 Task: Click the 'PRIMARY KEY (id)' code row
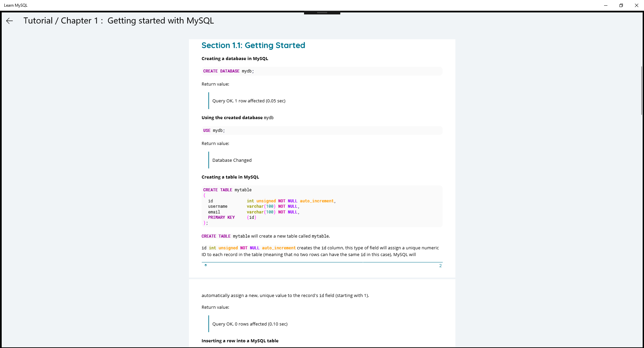pyautogui.click(x=232, y=217)
